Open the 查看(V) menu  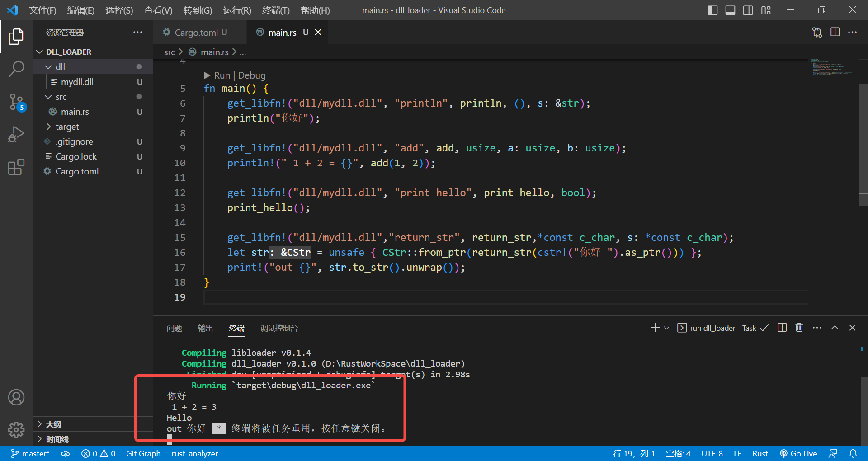158,10
